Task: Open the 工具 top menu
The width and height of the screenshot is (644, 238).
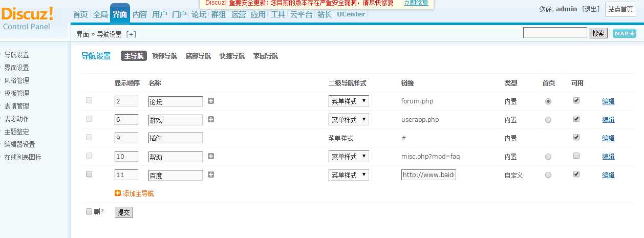Action: [x=278, y=14]
